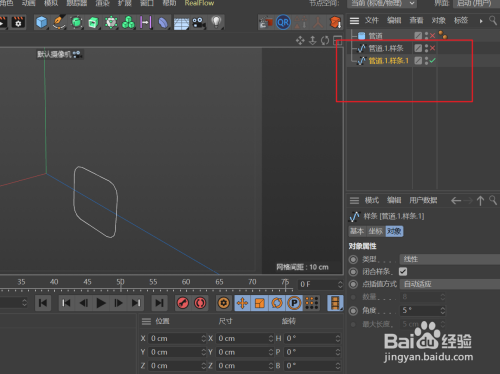Open the Object Manager 文件 menu
Screen dimensions: 500x374
(372, 21)
